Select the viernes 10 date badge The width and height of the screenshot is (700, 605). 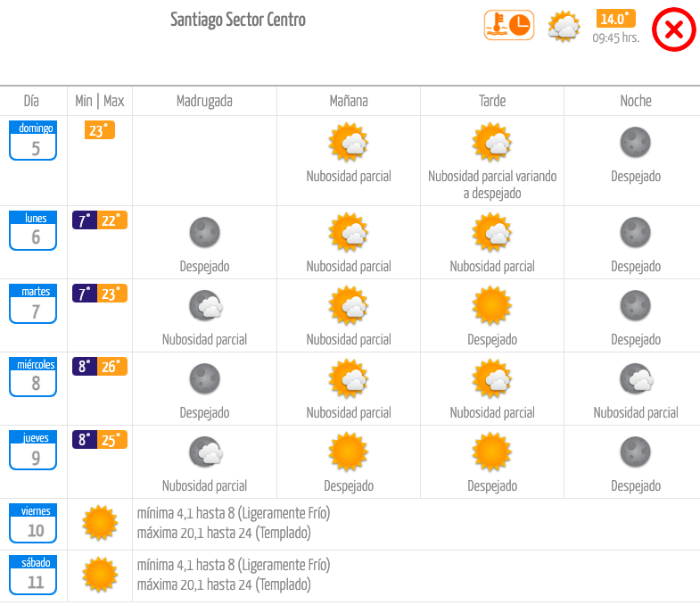click(33, 524)
